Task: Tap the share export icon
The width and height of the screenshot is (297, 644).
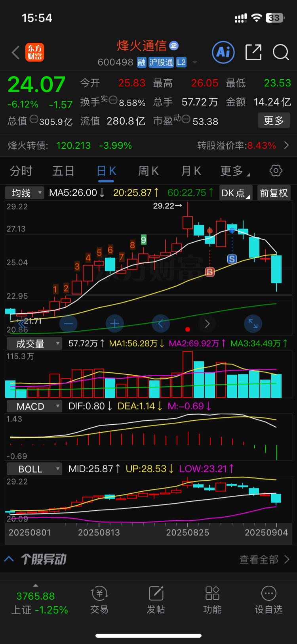Action: tap(253, 52)
